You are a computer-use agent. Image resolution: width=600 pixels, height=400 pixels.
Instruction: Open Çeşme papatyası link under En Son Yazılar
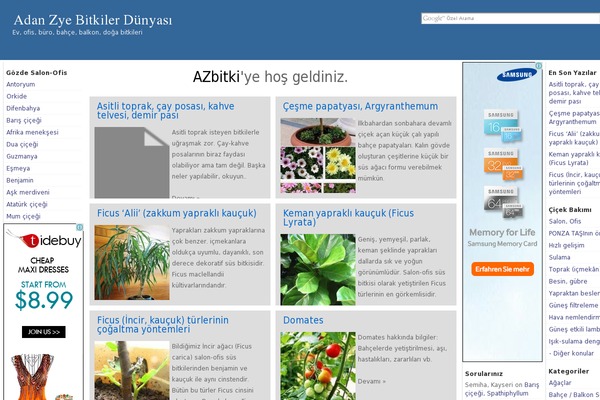coord(573,118)
